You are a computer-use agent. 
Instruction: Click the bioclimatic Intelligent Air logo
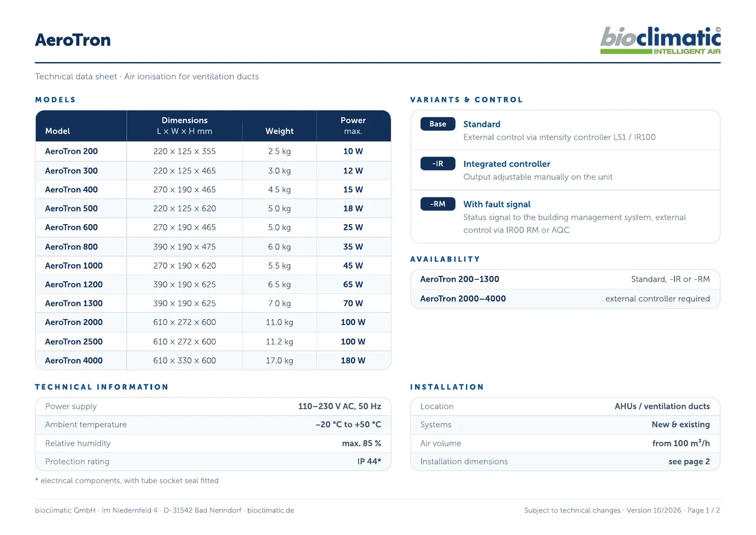click(660, 40)
